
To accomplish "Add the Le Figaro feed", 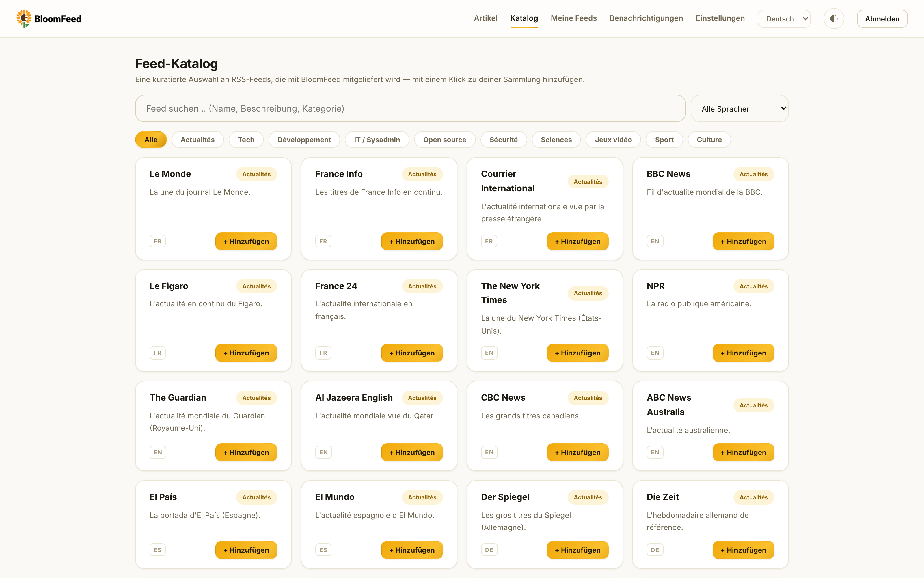I will click(246, 353).
